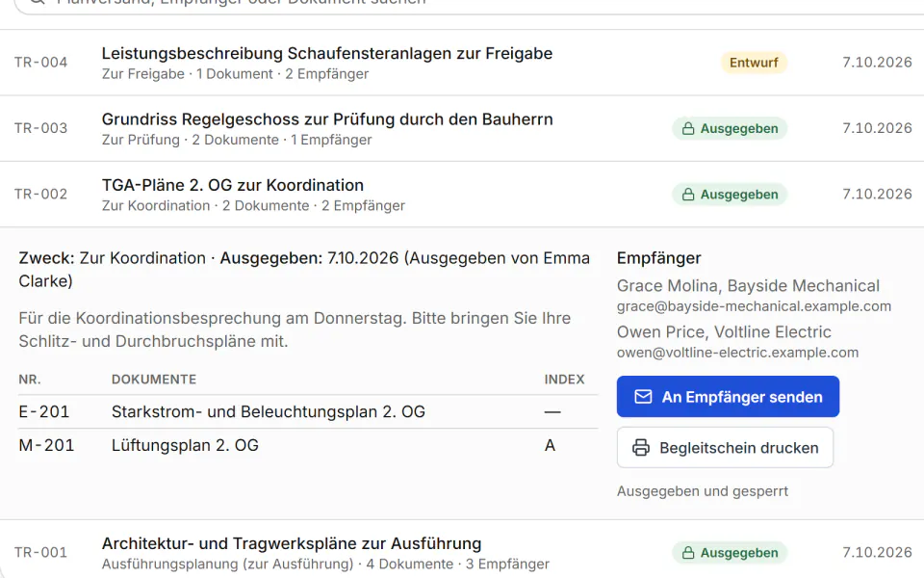Click the TR-002 identifier
Viewport: 924px width, 578px height.
point(40,194)
